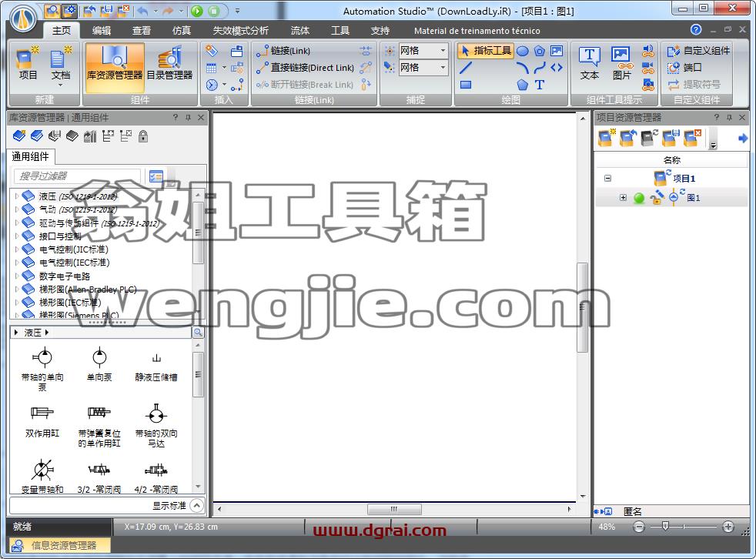Expand the 气动 library tree node
Screen dimensions: 756x559
point(17,209)
